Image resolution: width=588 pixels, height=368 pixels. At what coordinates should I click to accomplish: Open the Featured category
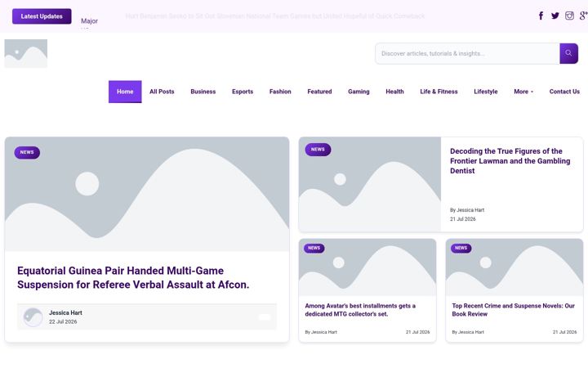(319, 92)
